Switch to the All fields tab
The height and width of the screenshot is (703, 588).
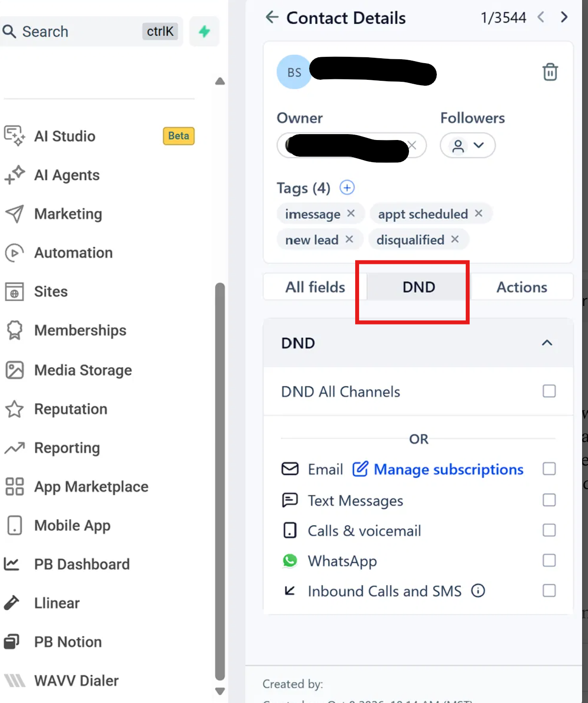(315, 287)
